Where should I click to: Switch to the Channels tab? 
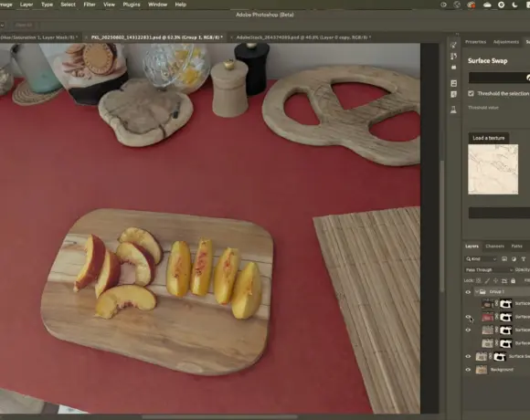[495, 247]
